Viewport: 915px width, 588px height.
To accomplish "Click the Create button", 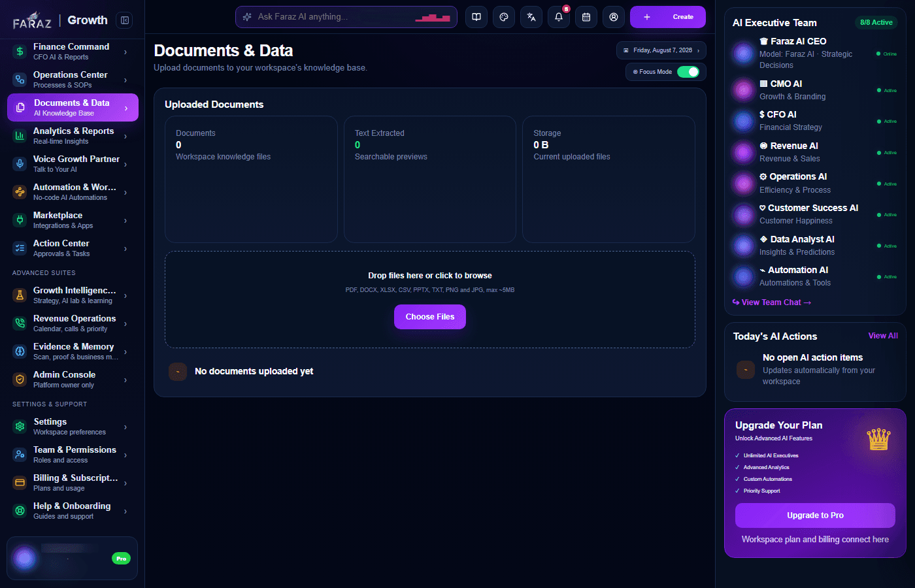I will click(x=668, y=17).
